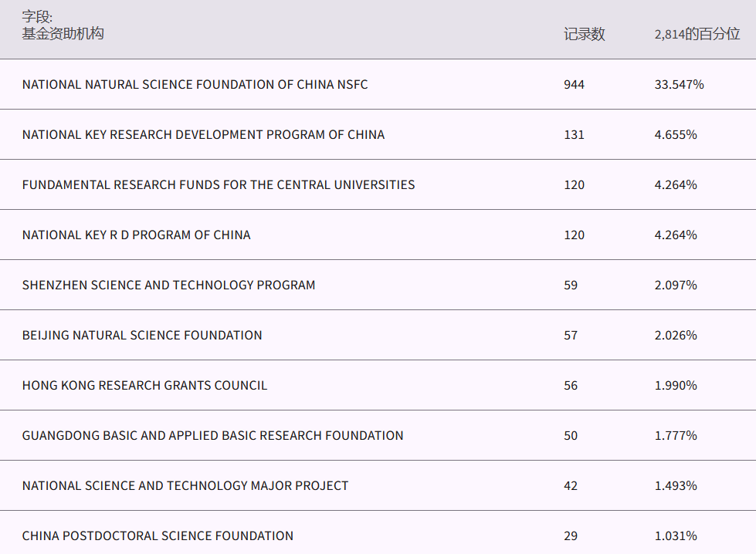
Task: Select National Key R D Program of China
Action: (x=136, y=235)
